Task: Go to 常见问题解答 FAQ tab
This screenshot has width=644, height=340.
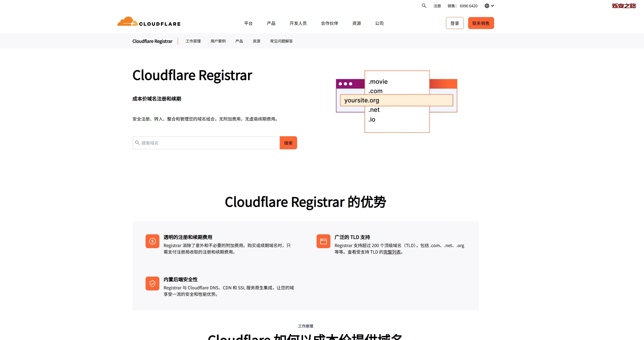Action: [281, 41]
